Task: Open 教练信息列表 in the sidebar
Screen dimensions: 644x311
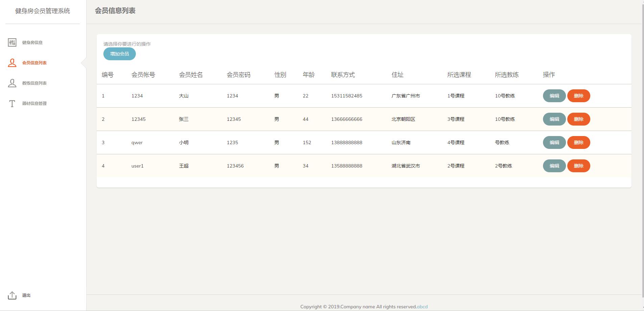Action: [34, 83]
